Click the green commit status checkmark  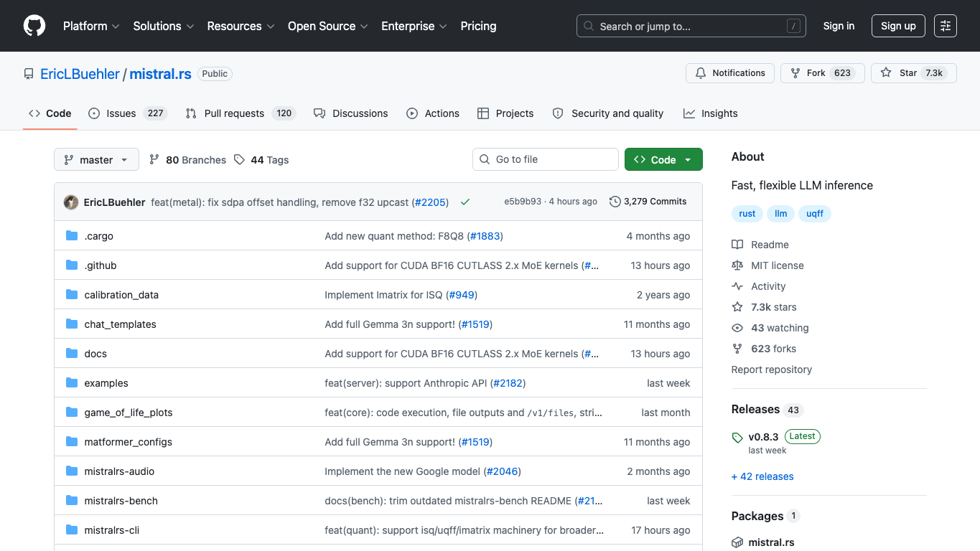click(x=465, y=202)
